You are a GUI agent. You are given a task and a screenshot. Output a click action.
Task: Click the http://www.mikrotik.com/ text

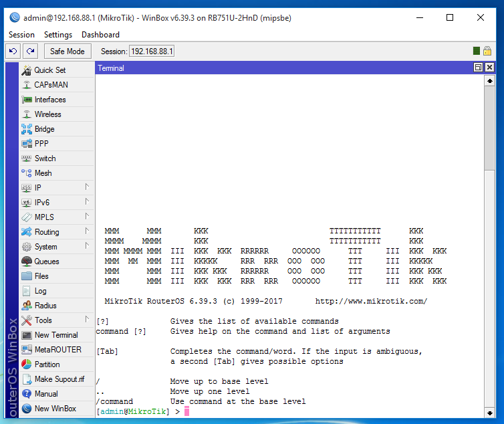371,301
